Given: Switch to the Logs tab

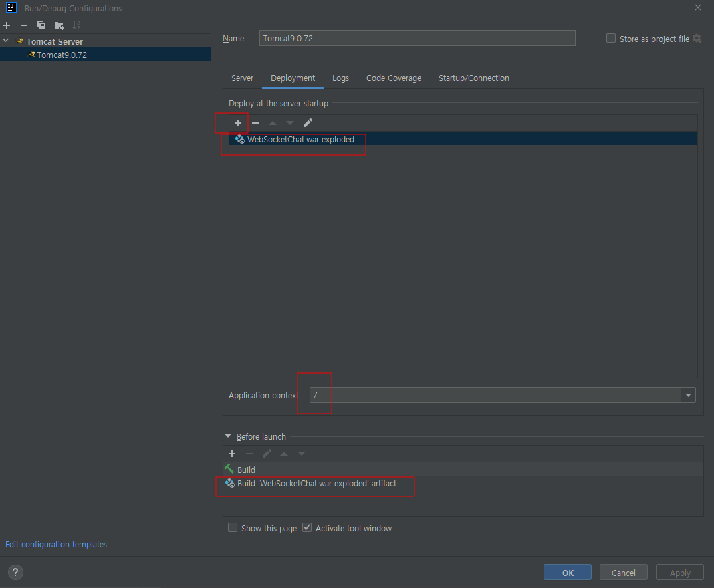Looking at the screenshot, I should (x=340, y=78).
